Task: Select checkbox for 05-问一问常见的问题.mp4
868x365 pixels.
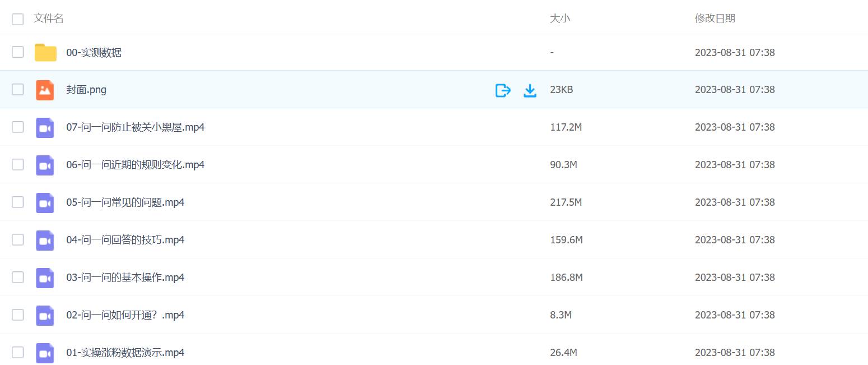Action: [x=18, y=202]
